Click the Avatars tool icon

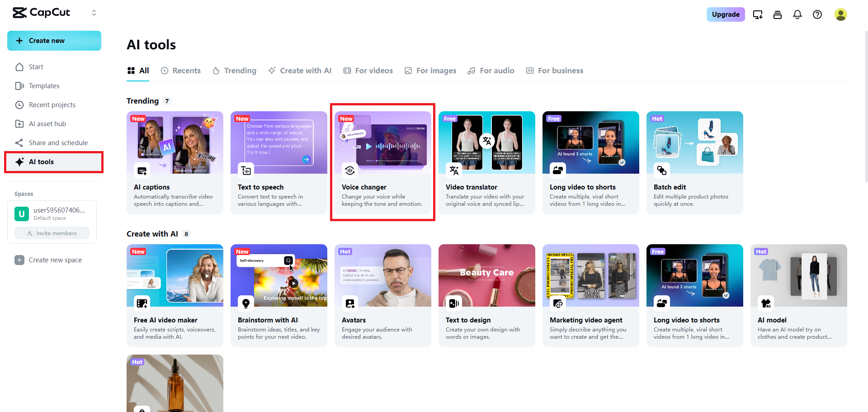click(350, 303)
